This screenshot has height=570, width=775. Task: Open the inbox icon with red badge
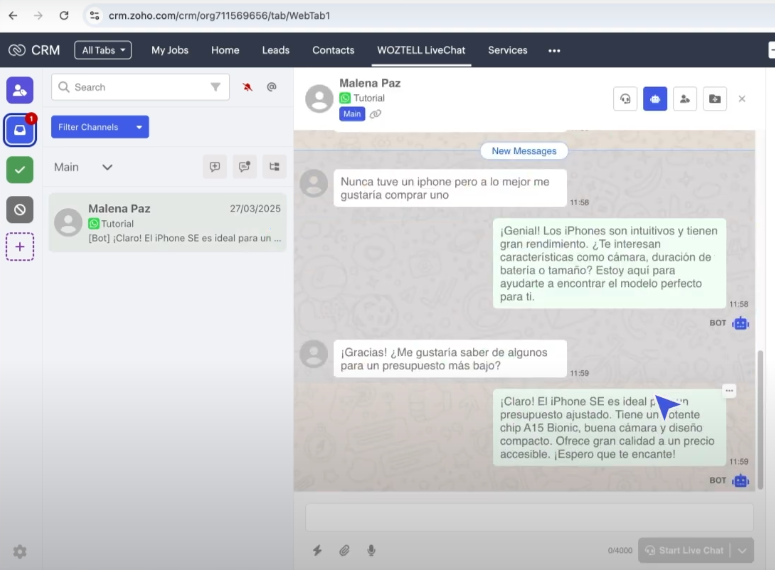20,130
